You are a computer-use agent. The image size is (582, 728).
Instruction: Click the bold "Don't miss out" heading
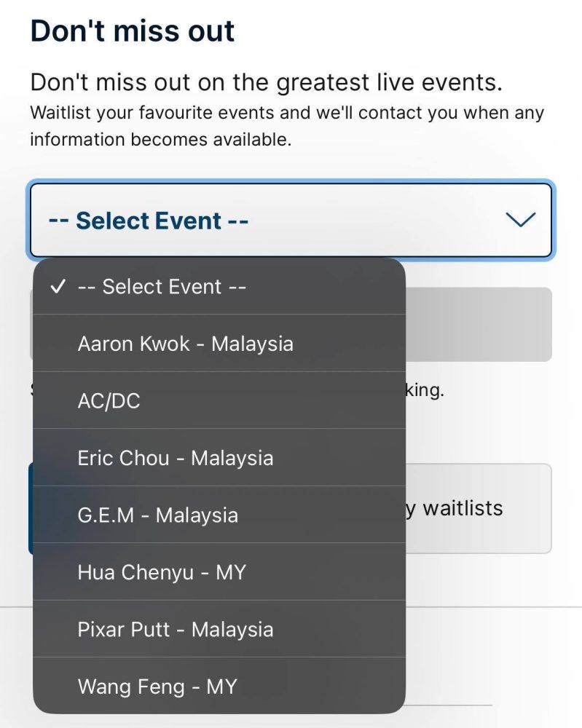tap(133, 31)
